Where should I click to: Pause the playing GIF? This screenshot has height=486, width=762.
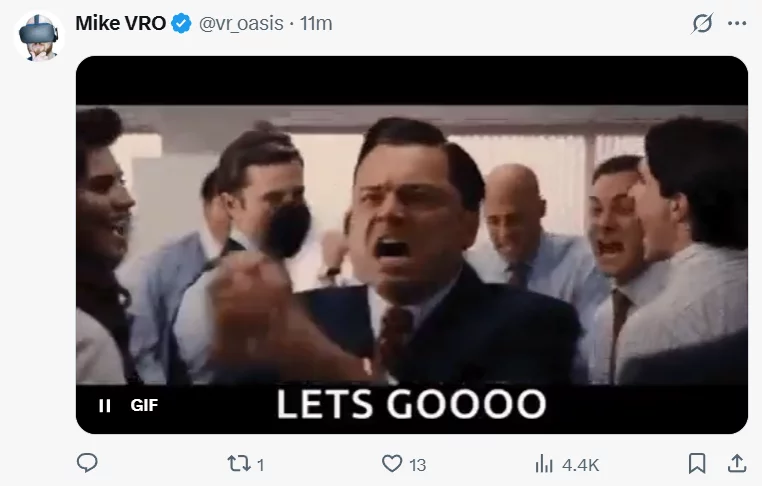[x=104, y=405]
